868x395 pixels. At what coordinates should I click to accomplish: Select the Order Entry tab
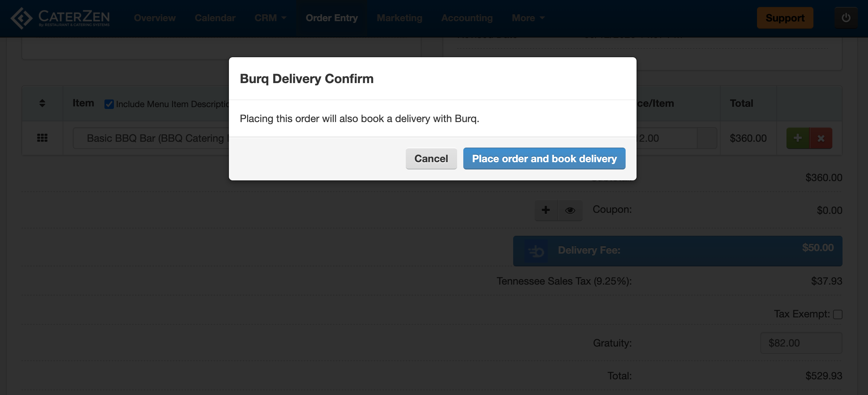coord(332,18)
